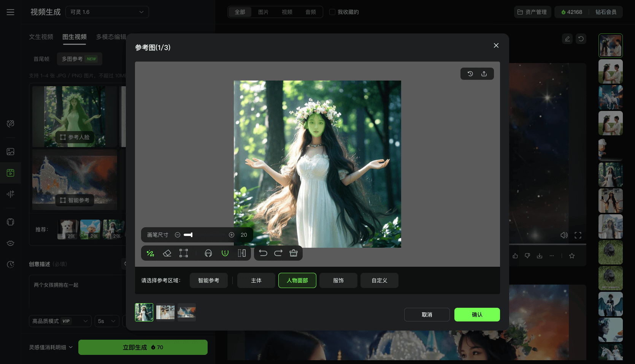
Task: Click the 创意描述 prompt text field
Action: (78, 291)
